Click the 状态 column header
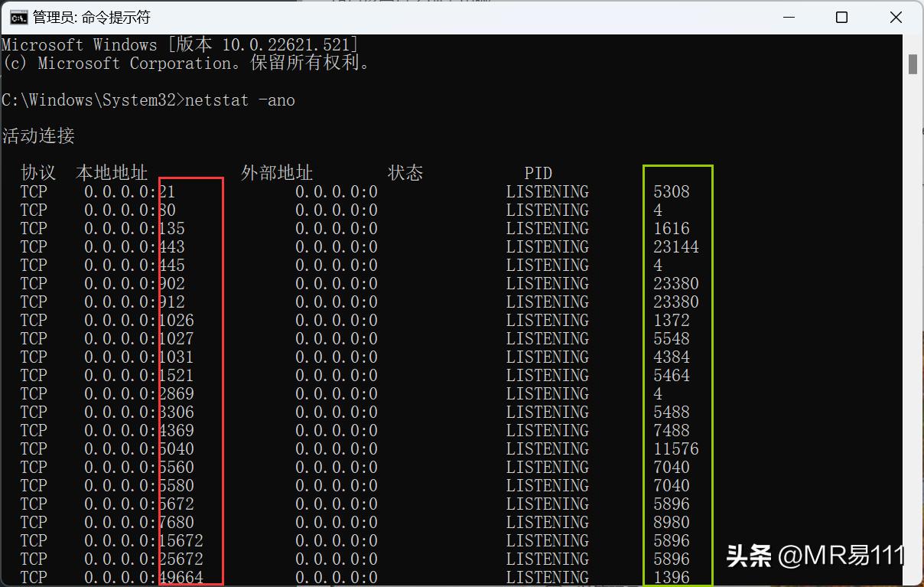This screenshot has height=587, width=924. pyautogui.click(x=405, y=173)
